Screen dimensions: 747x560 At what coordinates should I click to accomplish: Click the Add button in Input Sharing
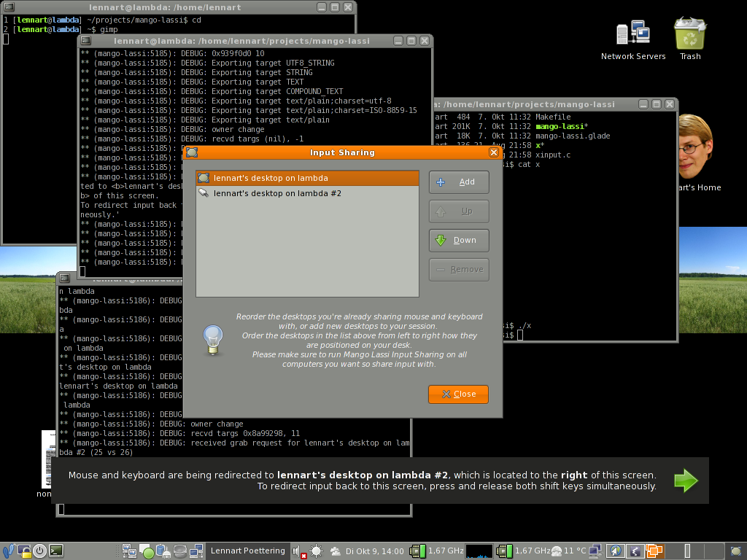click(x=459, y=182)
